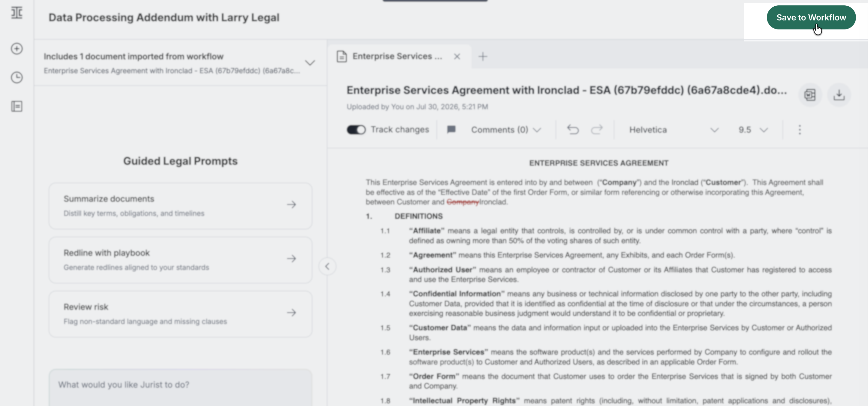
Task: Click the 'Customer Data' definition term
Action: pos(440,328)
